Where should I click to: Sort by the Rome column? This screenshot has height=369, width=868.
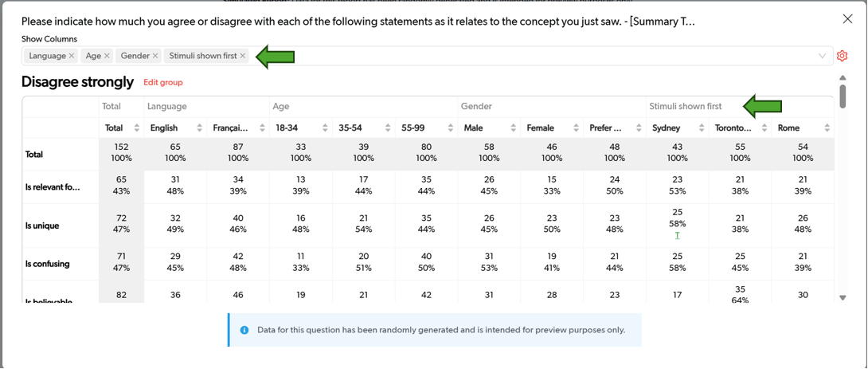click(x=827, y=128)
